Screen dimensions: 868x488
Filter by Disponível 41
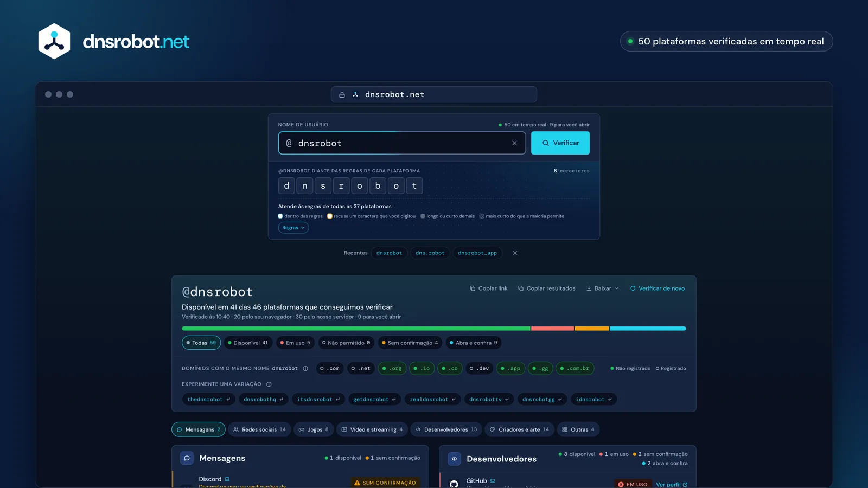[x=248, y=343]
